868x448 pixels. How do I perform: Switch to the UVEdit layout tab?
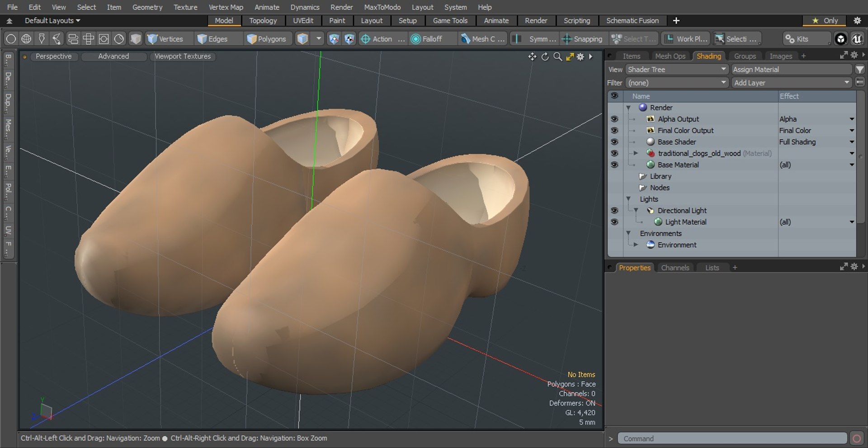[303, 21]
